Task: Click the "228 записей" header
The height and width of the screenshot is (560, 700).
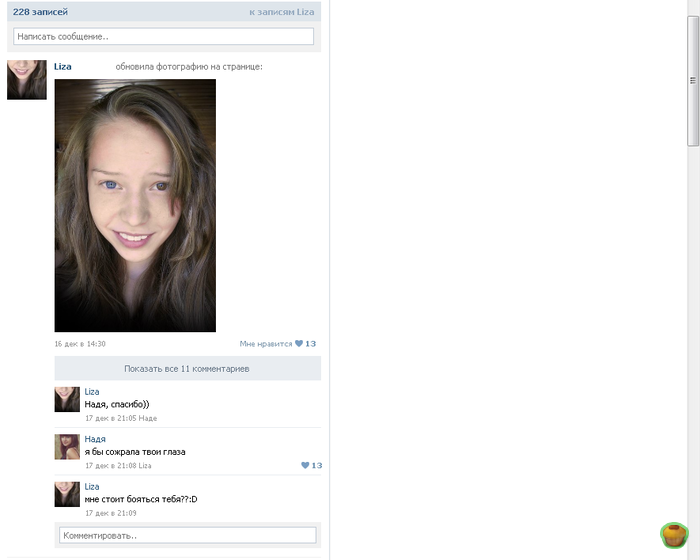Action: (x=40, y=12)
